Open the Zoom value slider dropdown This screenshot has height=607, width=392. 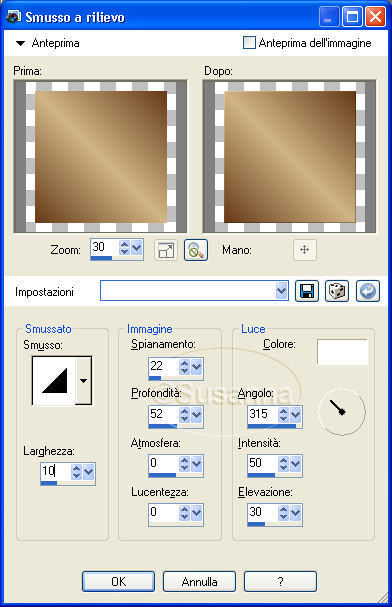pos(137,247)
